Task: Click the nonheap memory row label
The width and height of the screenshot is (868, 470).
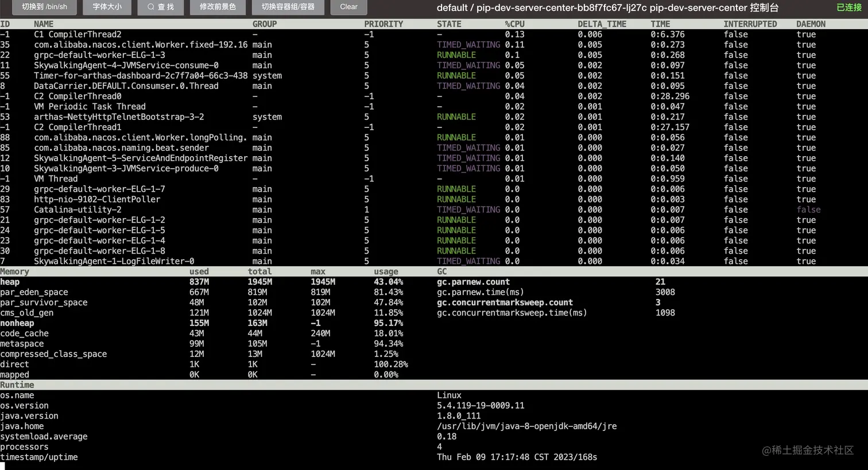Action: point(17,324)
